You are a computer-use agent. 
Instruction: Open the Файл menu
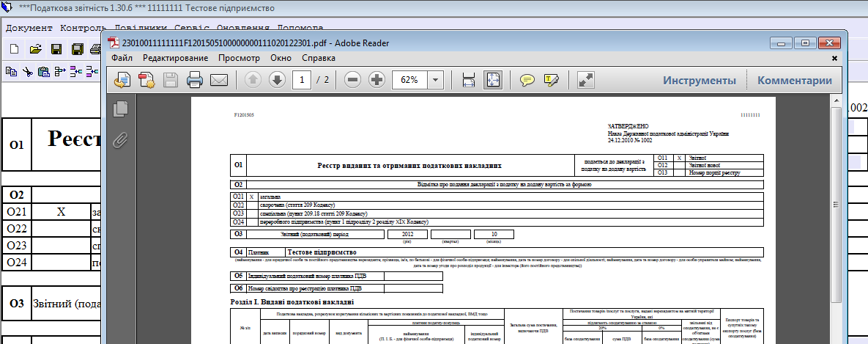tap(122, 57)
